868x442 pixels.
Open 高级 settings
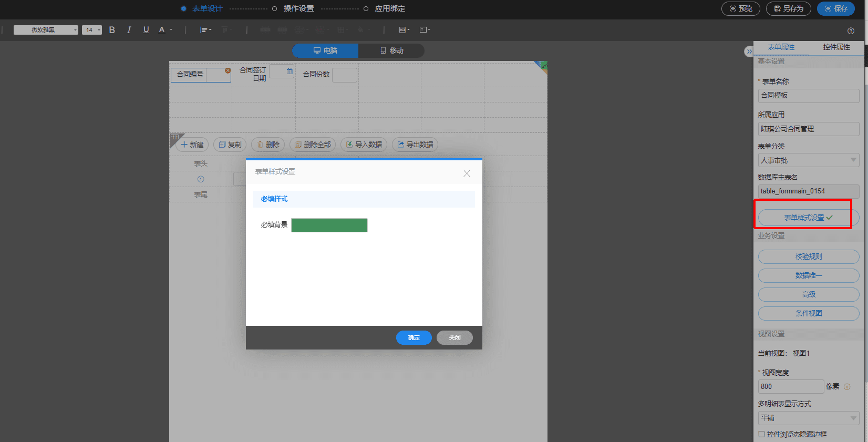click(809, 294)
